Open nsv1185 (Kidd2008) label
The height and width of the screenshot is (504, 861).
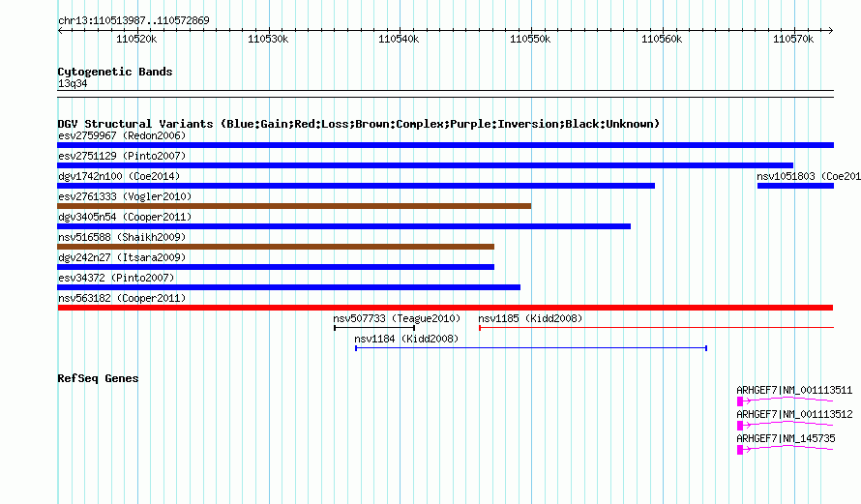530,318
